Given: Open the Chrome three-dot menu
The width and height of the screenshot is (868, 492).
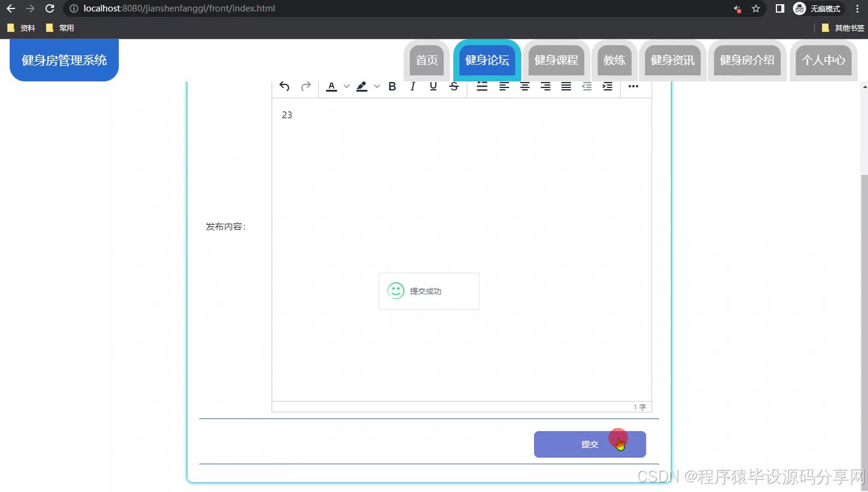Looking at the screenshot, I should point(857,8).
